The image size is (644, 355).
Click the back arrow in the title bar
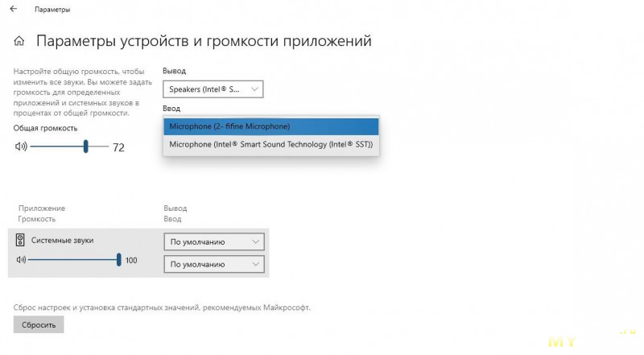coord(13,10)
